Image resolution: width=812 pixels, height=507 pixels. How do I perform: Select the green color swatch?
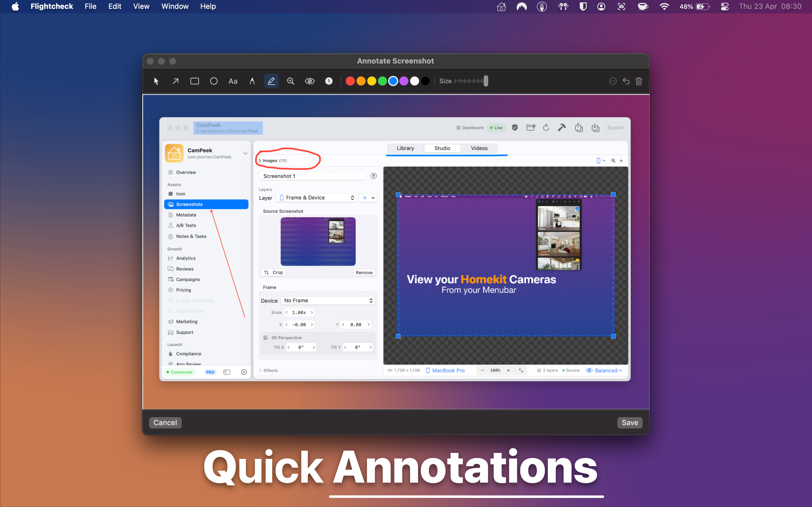pyautogui.click(x=382, y=81)
